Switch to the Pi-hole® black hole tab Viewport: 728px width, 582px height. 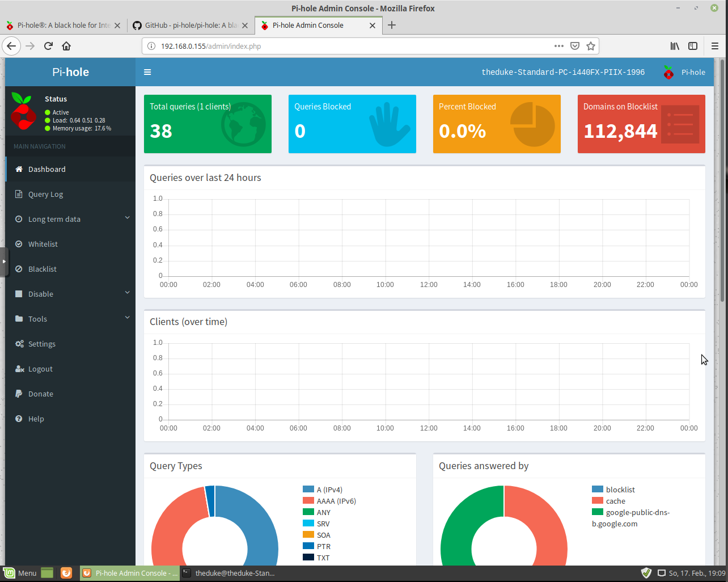62,25
